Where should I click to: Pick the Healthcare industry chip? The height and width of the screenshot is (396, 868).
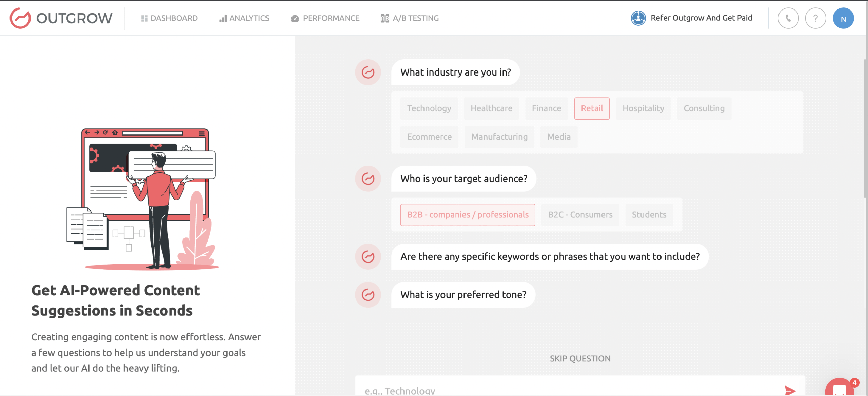(491, 108)
